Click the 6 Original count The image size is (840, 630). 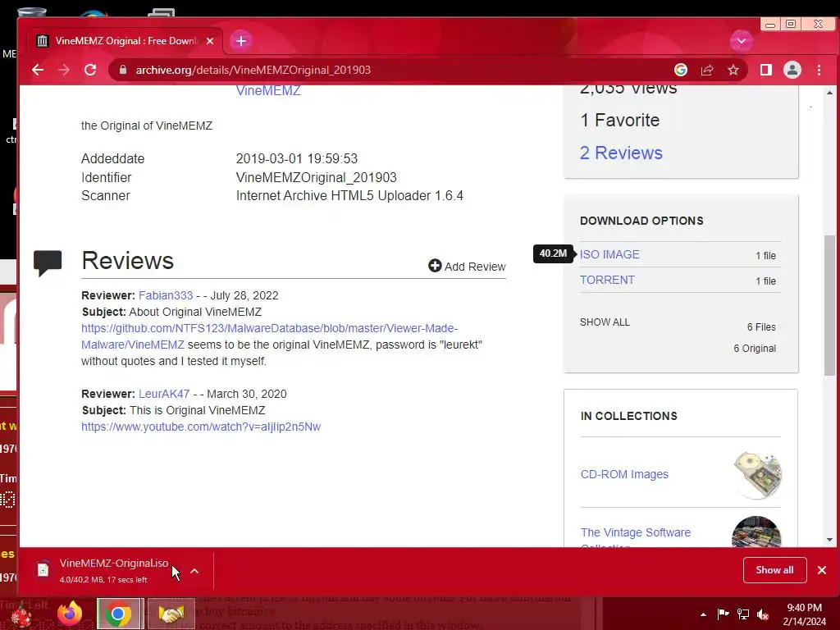pos(755,349)
